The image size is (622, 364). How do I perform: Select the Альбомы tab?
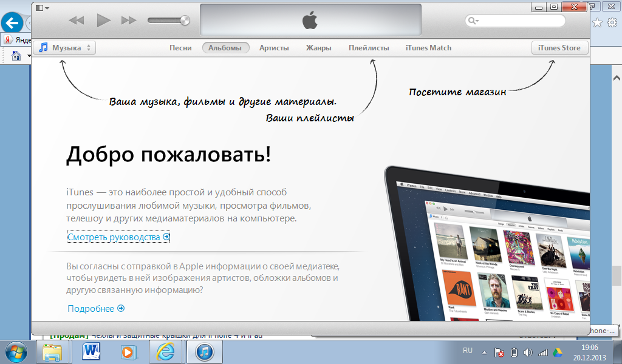tap(225, 48)
